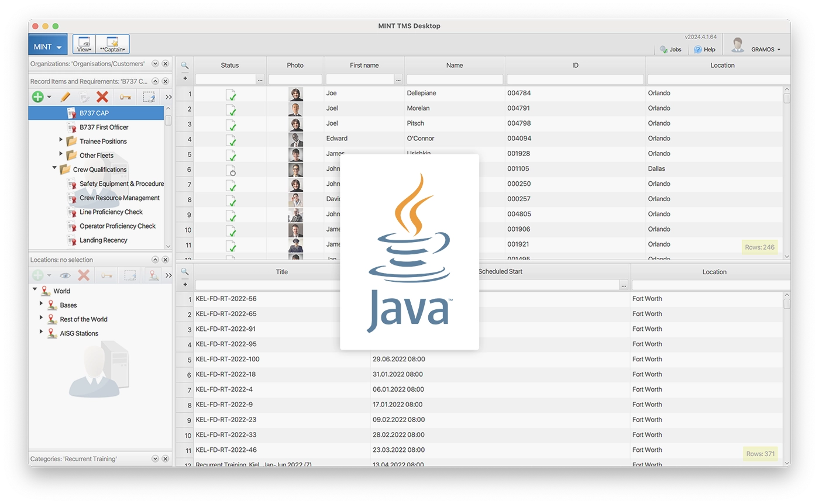The height and width of the screenshot is (504, 819).
Task: Click the ID filter input field
Action: pyautogui.click(x=575, y=79)
